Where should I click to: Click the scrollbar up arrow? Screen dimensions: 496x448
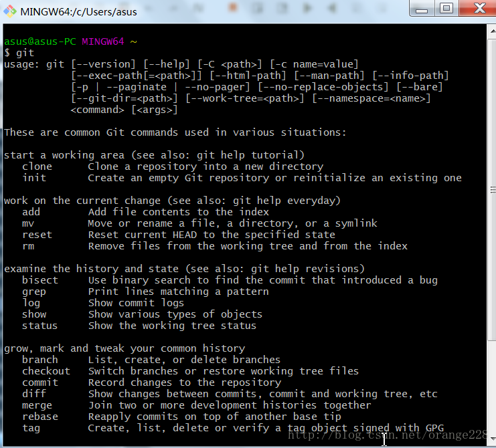pyautogui.click(x=493, y=31)
